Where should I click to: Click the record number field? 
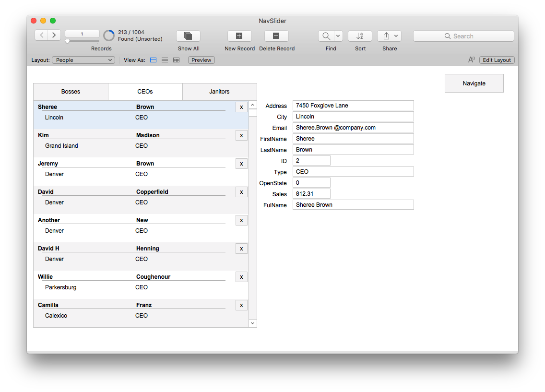click(x=82, y=34)
